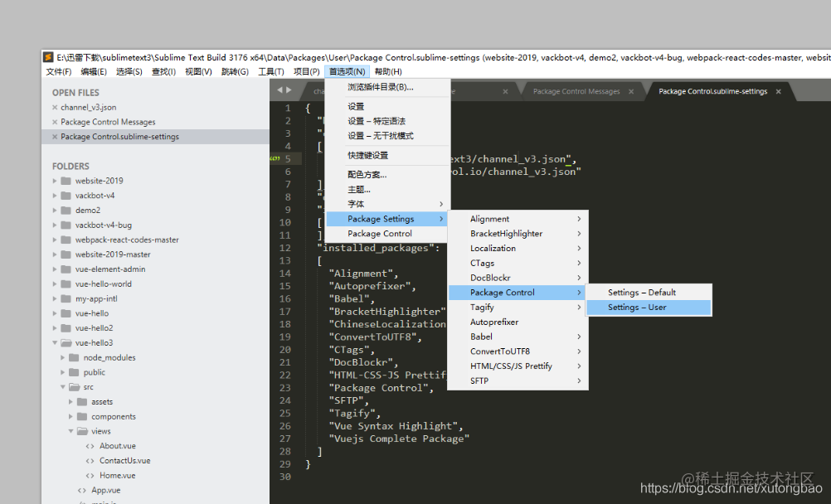Screen dimensions: 831x504
Task: Select the Package Settings menu entry
Action: [387, 219]
